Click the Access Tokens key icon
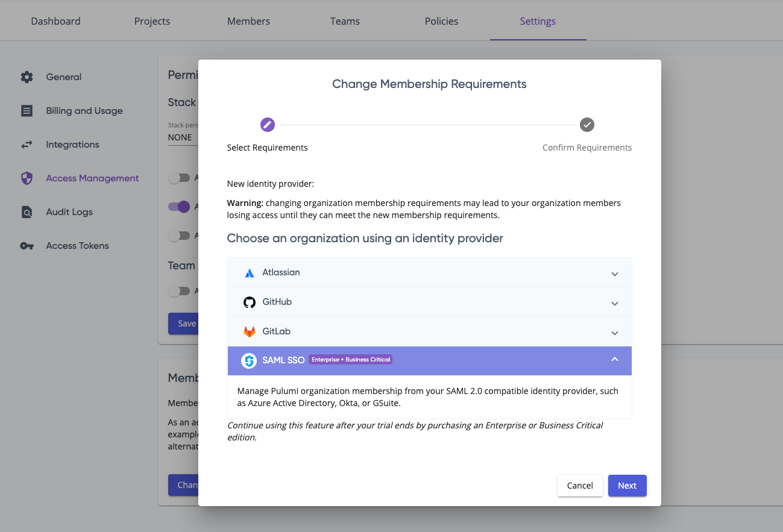Image resolution: width=783 pixels, height=532 pixels. click(x=27, y=246)
